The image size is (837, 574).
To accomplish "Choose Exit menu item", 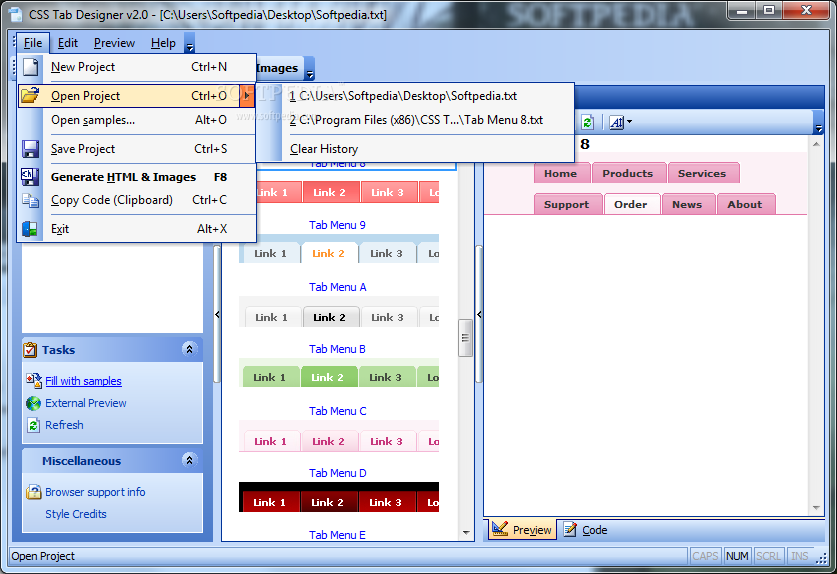I will pos(137,229).
